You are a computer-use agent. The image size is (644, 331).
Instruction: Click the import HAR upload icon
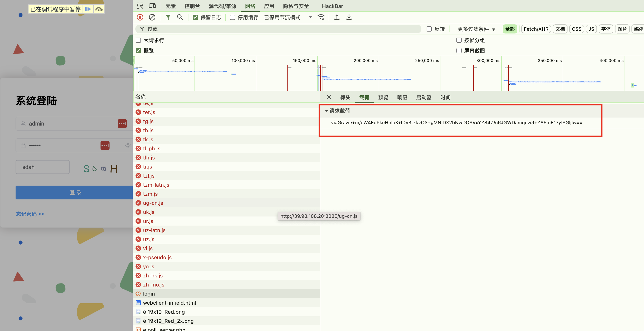(337, 17)
